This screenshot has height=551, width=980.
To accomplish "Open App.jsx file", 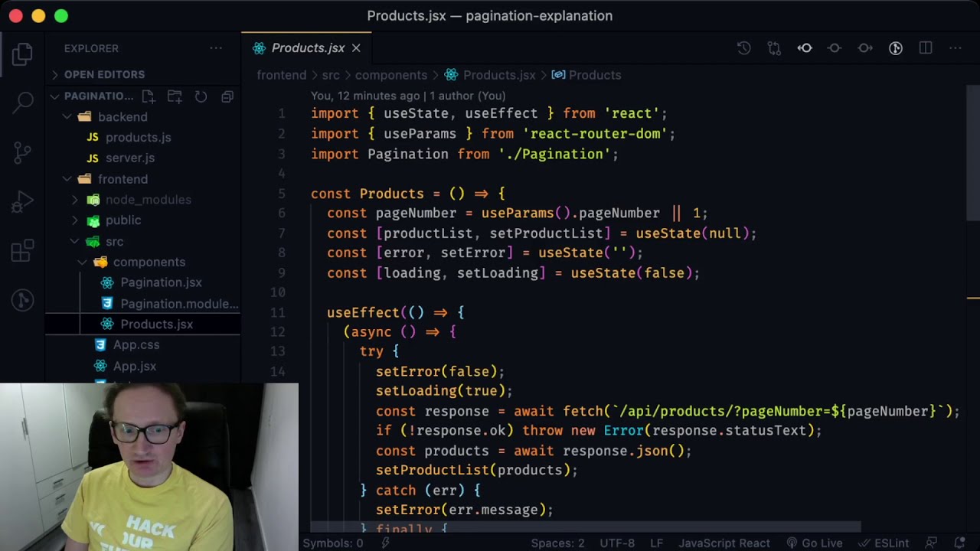I will (x=135, y=366).
